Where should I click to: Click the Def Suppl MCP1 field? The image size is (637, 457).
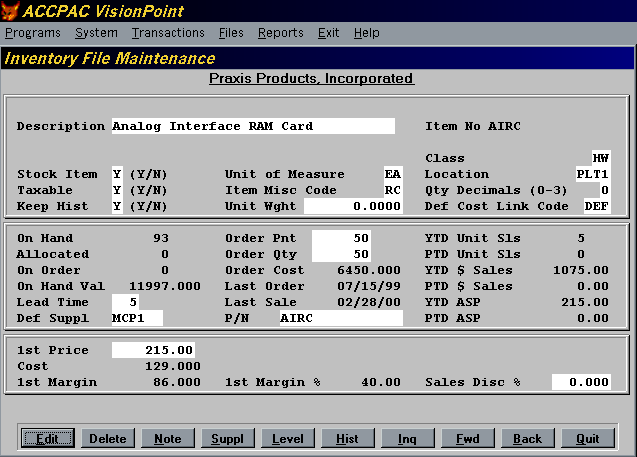pyautogui.click(x=137, y=318)
